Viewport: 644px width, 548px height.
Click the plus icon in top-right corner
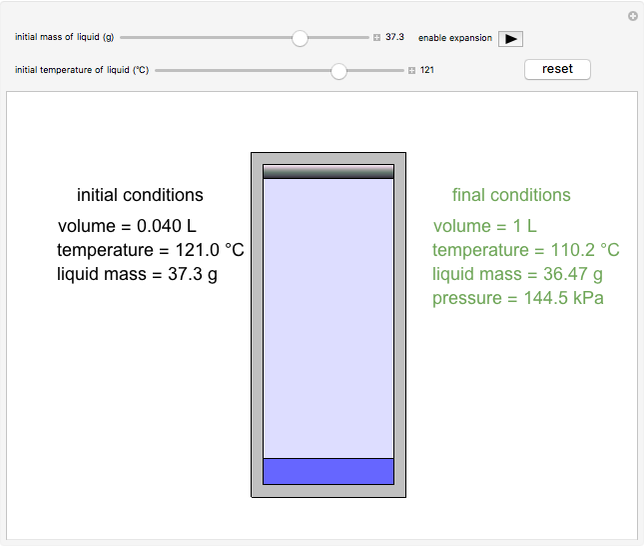tap(631, 15)
